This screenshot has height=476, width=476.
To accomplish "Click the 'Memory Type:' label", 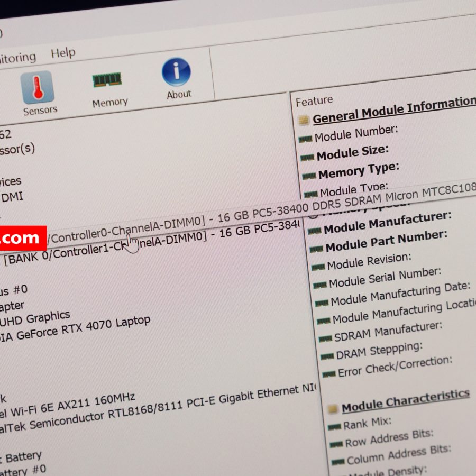I will [359, 171].
